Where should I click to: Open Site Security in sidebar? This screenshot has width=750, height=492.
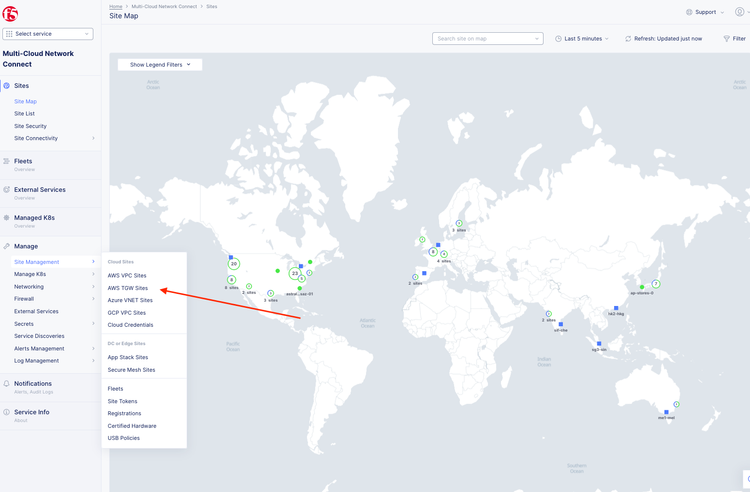point(30,126)
